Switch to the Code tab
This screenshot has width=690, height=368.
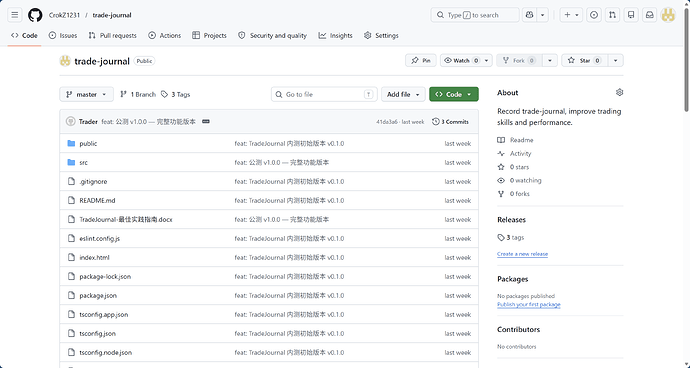25,36
